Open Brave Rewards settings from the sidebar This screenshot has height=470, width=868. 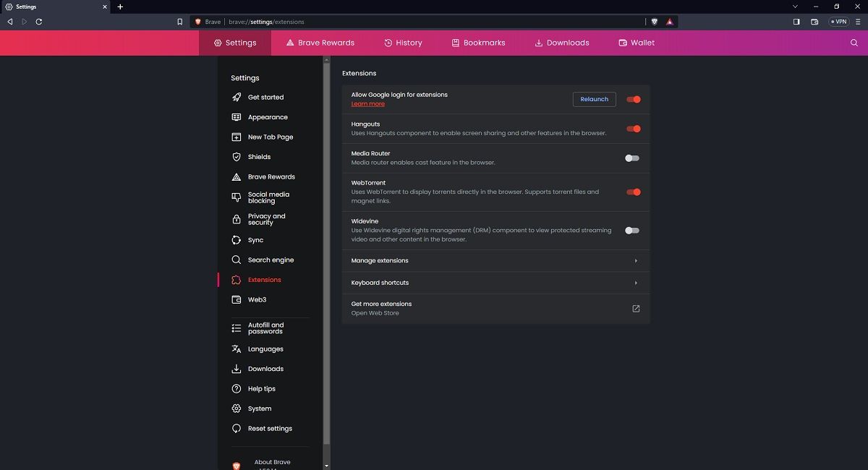[271, 176]
